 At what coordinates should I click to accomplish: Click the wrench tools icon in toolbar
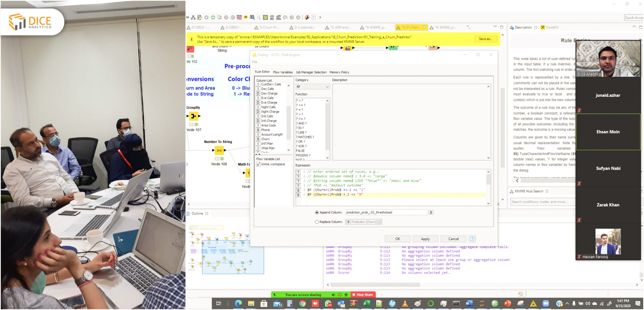pos(307,17)
